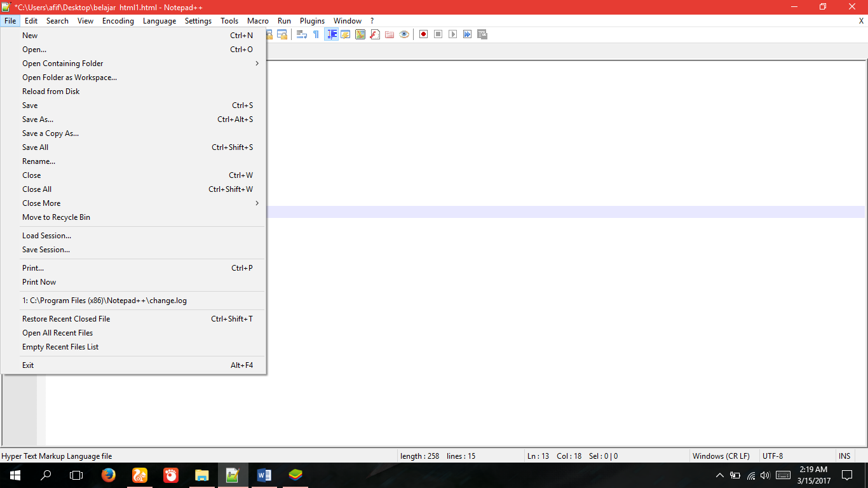Start macro recording with the red record button
868x488 pixels.
[x=424, y=34]
